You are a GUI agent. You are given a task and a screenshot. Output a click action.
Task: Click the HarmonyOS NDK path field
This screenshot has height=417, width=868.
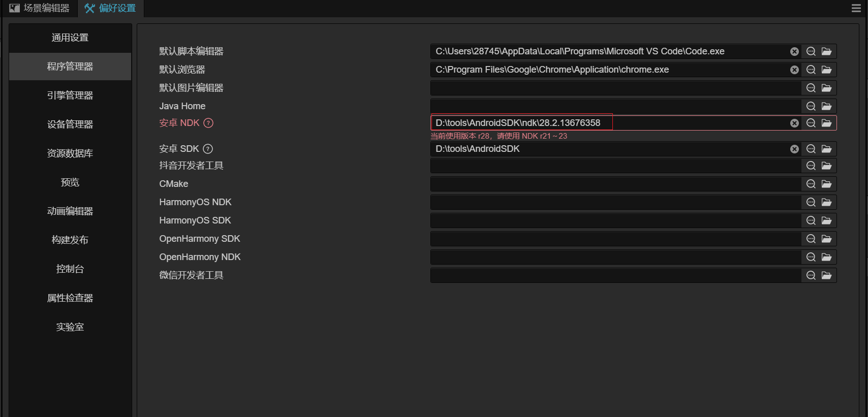pos(615,202)
